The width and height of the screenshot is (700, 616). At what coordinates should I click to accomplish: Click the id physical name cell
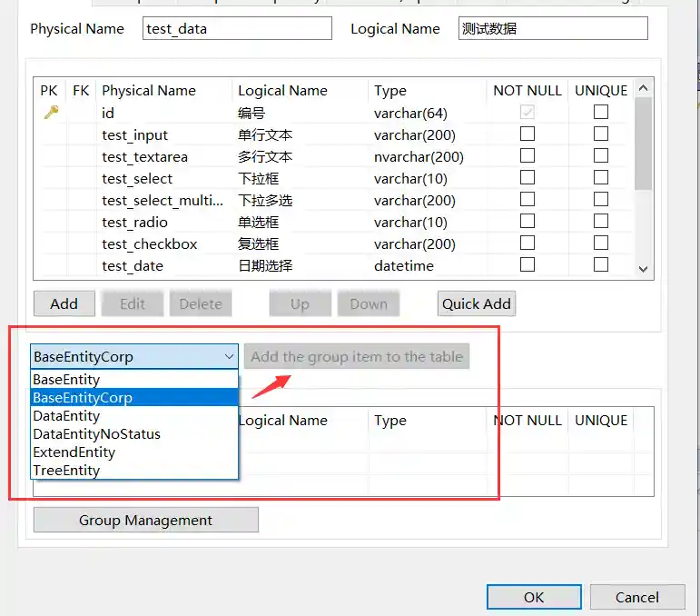click(108, 113)
